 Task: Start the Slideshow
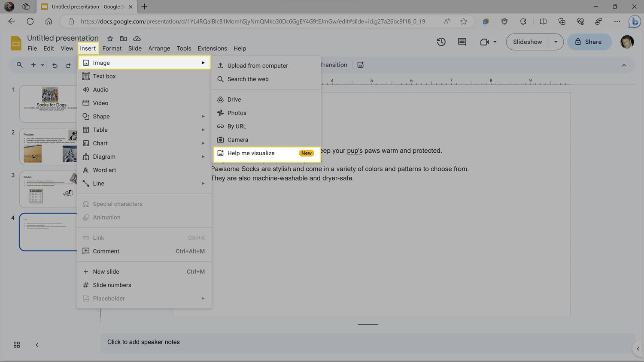pos(527,42)
